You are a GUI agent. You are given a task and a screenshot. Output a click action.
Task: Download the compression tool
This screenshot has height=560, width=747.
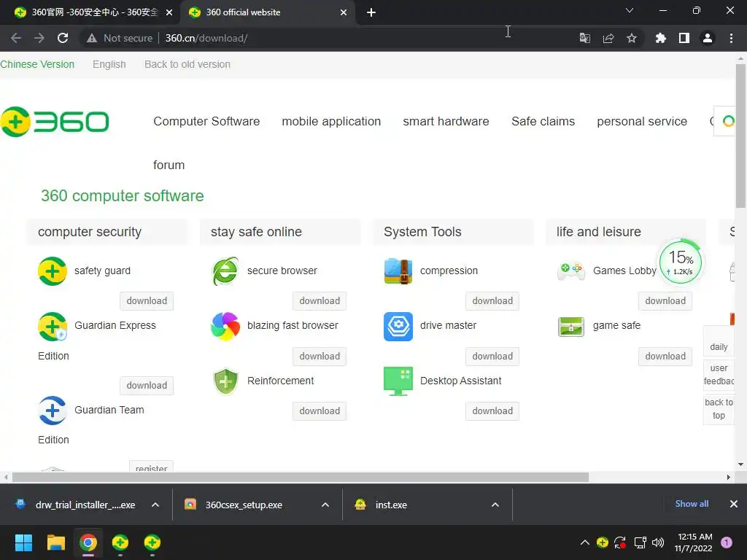coord(492,301)
